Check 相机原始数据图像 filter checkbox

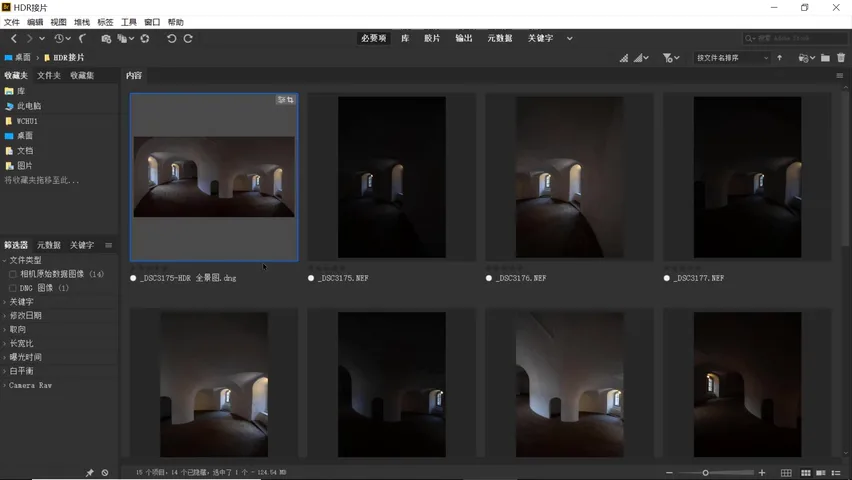click(x=12, y=274)
